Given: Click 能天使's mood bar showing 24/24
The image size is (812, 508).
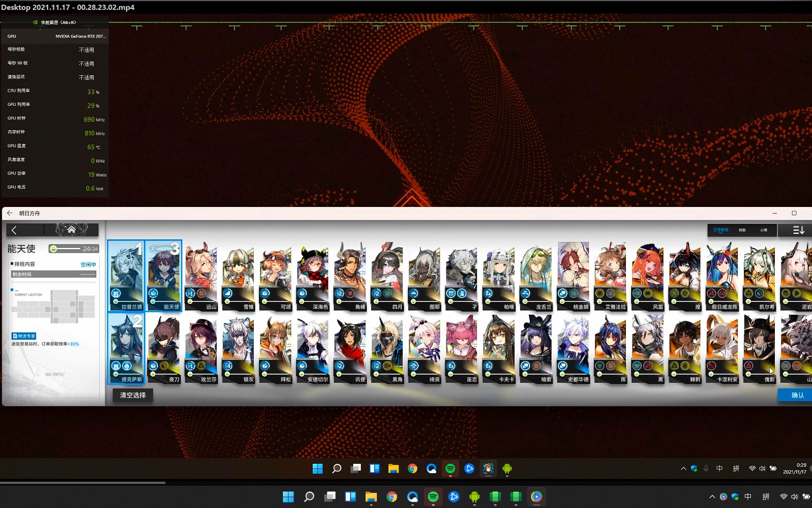Looking at the screenshot, I should (73, 248).
